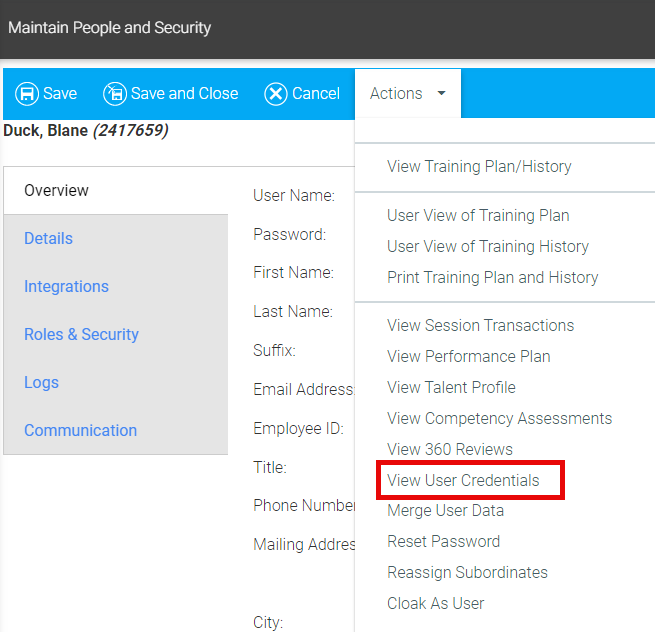Choose Merge User Data
655x632 pixels.
(445, 510)
